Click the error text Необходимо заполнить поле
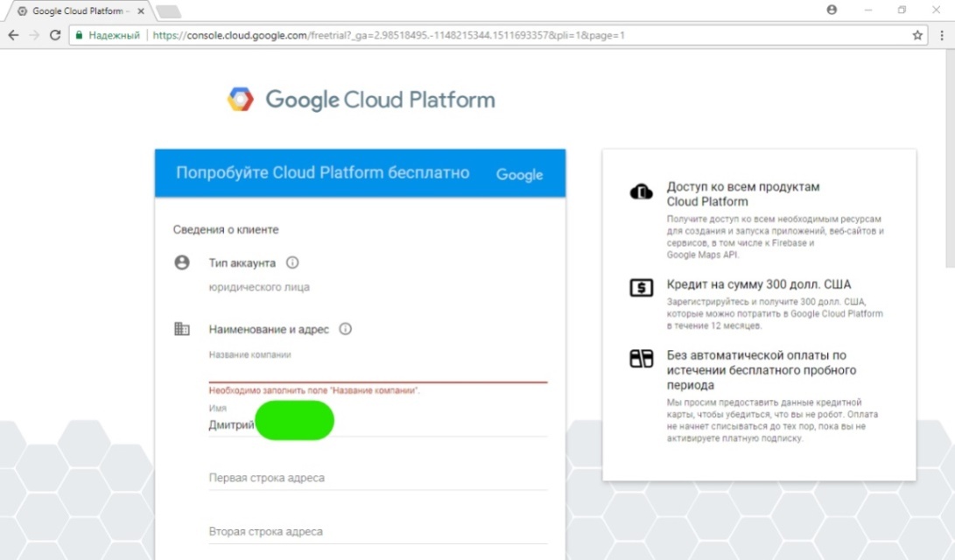The width and height of the screenshot is (955, 560). [313, 390]
